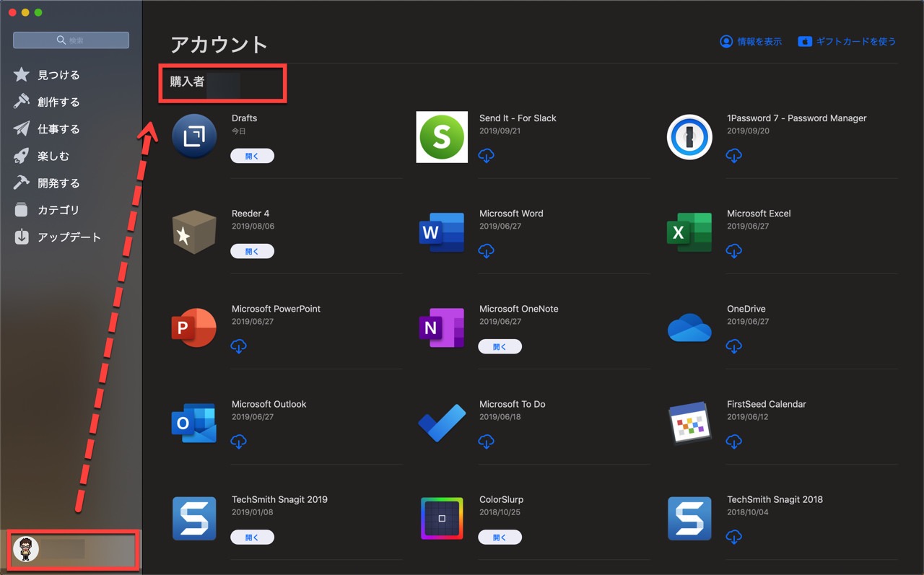The height and width of the screenshot is (575, 924).
Task: Select the TechSmith Snagit 2019 icon
Action: (194, 518)
